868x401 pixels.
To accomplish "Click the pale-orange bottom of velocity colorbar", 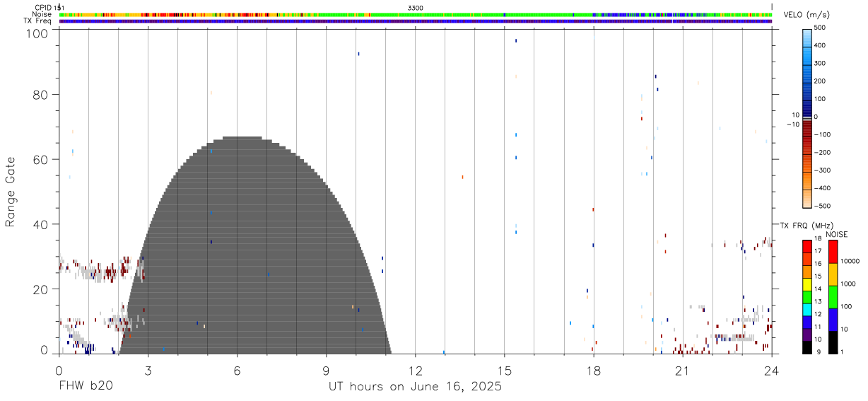I will (807, 199).
